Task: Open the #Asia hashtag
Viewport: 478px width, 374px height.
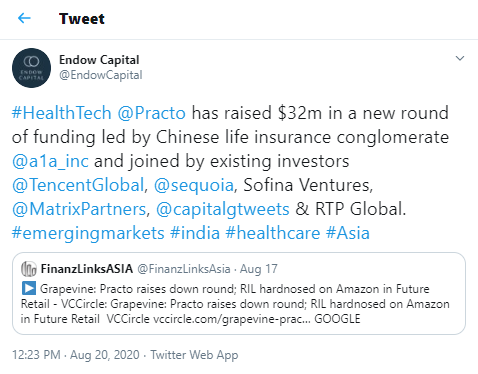Action: point(348,233)
